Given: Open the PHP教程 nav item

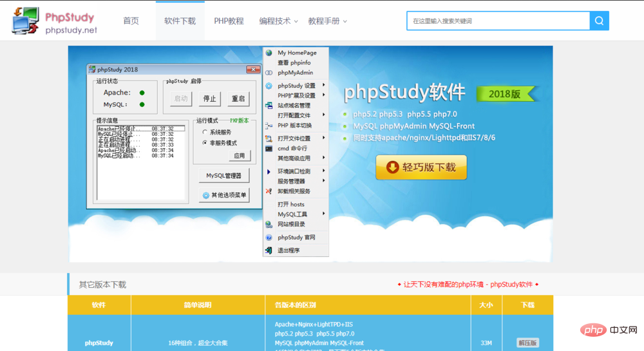Looking at the screenshot, I should pos(229,21).
